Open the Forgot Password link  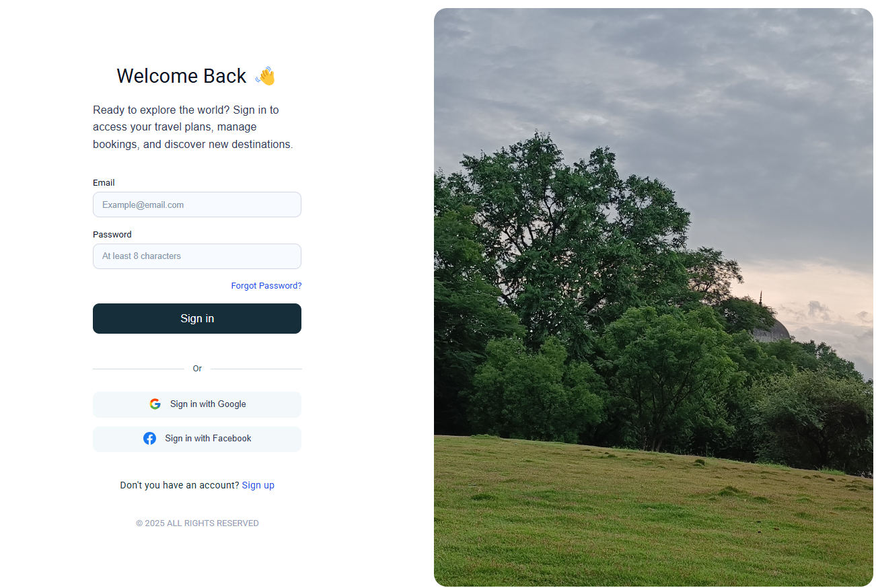coord(266,286)
